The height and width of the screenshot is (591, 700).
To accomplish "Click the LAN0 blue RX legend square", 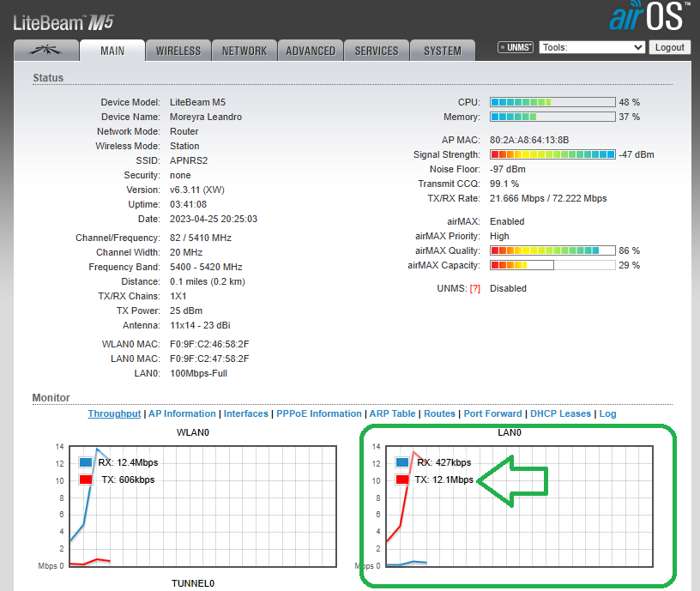I will pyautogui.click(x=401, y=462).
